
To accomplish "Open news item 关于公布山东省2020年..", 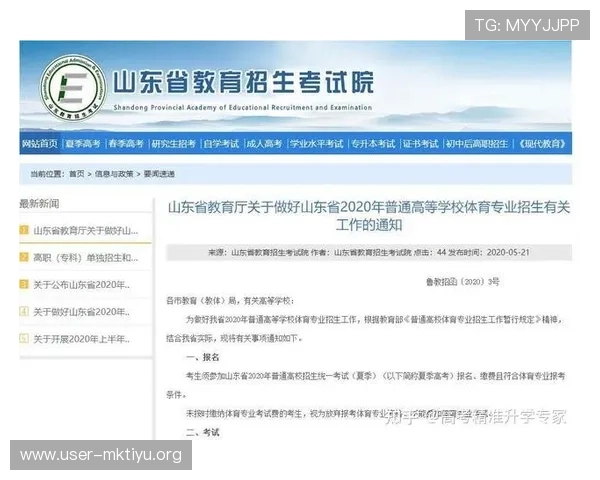I will coord(82,285).
